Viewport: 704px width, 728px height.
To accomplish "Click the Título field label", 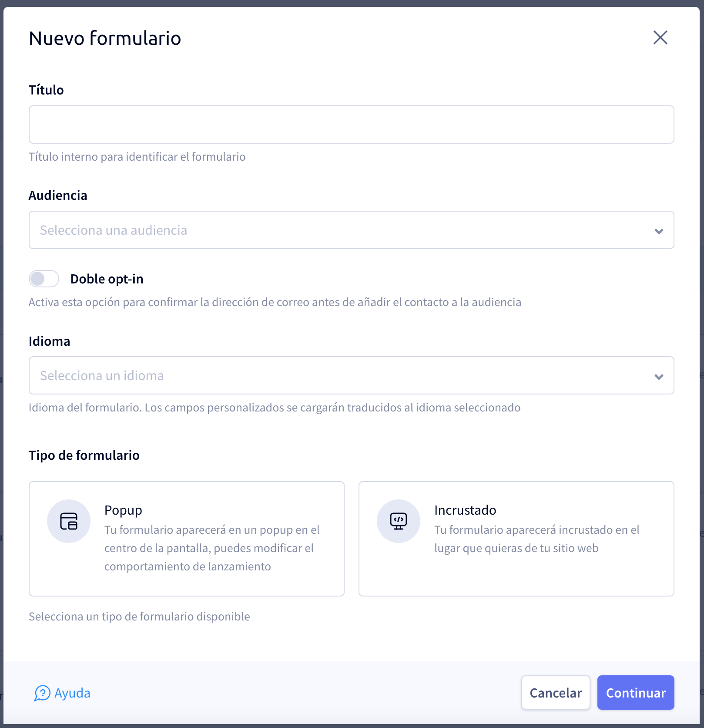I will 46,90.
